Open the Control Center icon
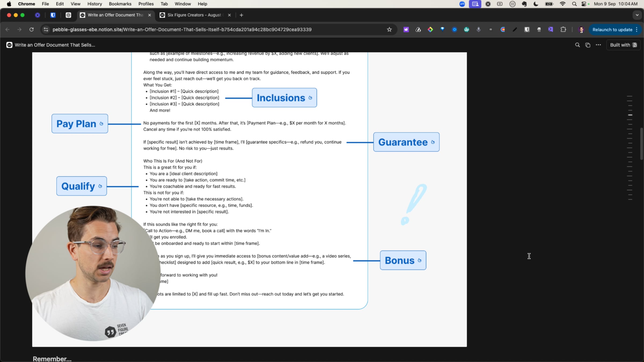The width and height of the screenshot is (644, 362). click(x=584, y=4)
